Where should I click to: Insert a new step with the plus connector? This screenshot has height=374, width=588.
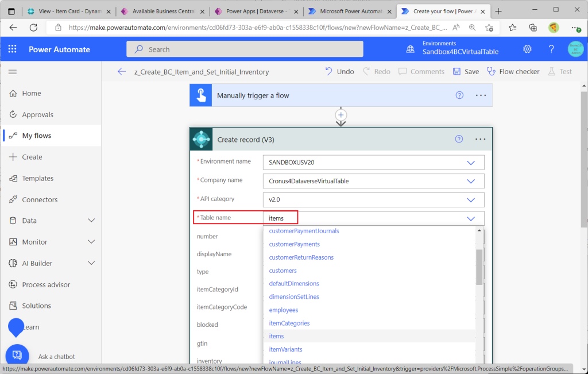(x=341, y=115)
